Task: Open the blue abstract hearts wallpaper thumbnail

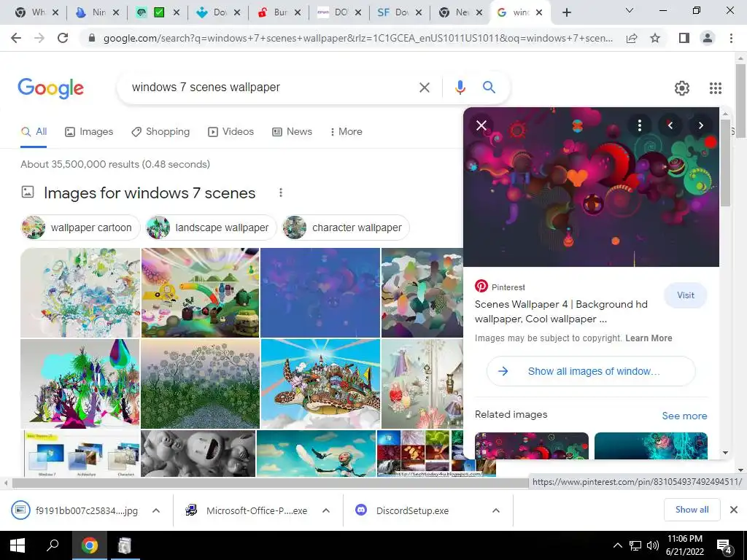Action: (320, 292)
